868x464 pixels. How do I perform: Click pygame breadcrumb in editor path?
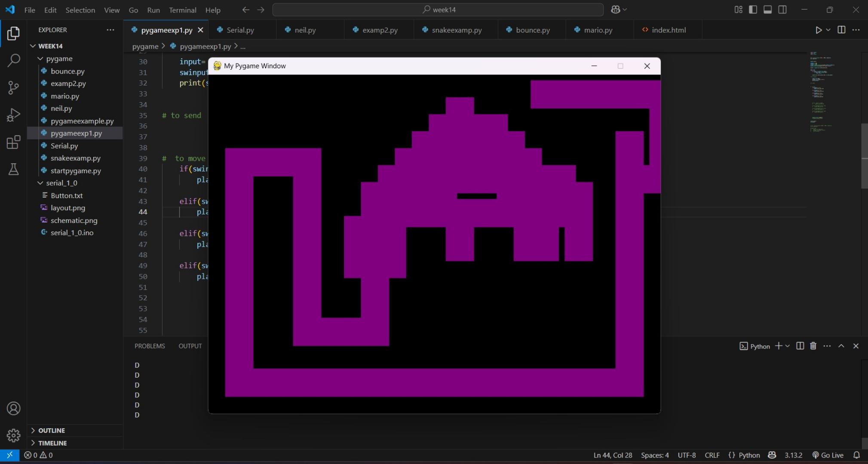145,46
